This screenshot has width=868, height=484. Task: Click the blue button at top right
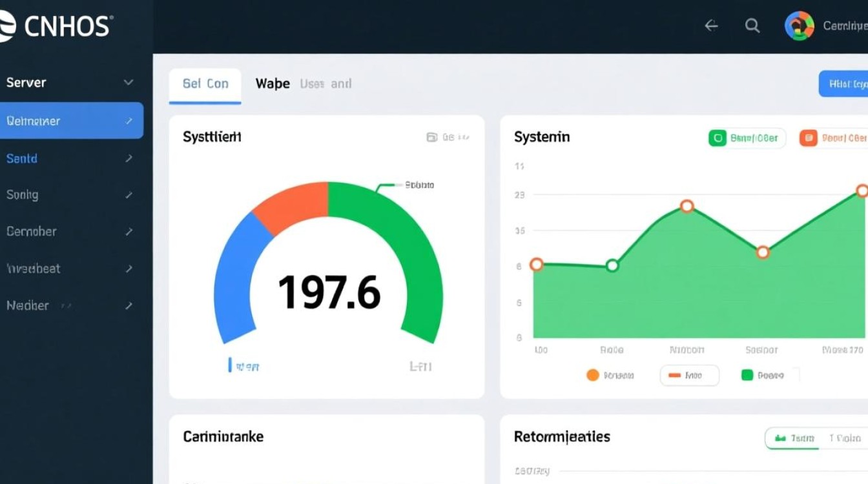pos(843,84)
